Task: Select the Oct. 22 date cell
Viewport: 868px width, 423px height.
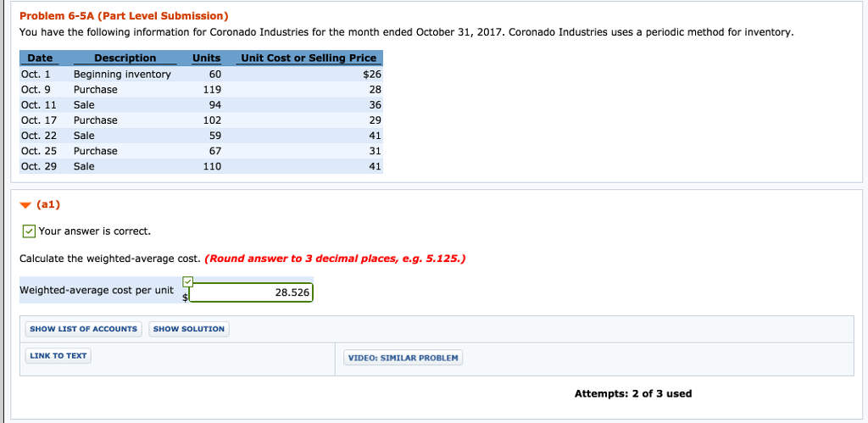Action: click(x=38, y=136)
